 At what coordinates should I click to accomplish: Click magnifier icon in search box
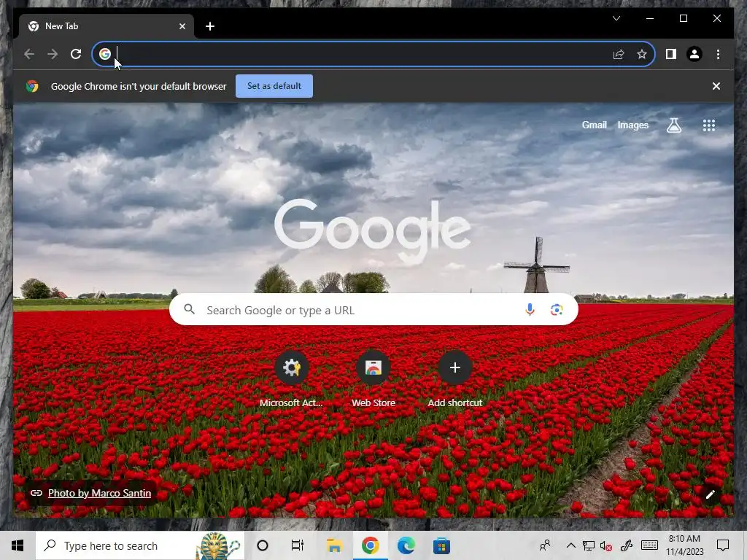coord(189,309)
